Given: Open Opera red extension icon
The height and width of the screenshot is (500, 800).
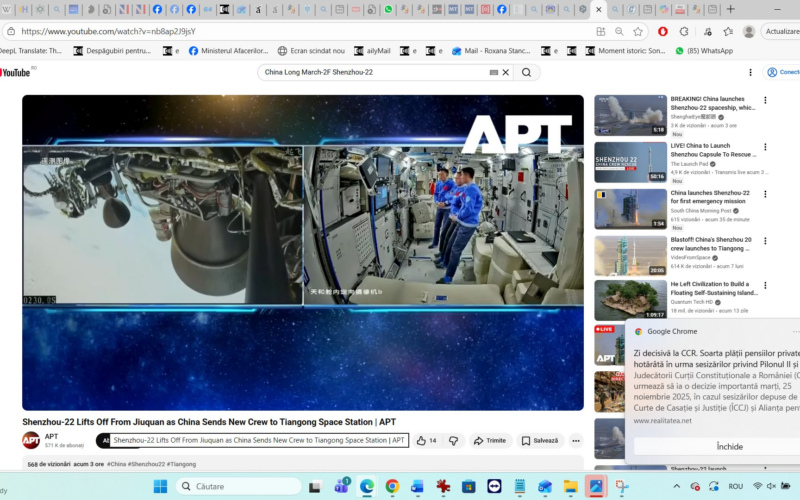Looking at the screenshot, I should tap(663, 32).
